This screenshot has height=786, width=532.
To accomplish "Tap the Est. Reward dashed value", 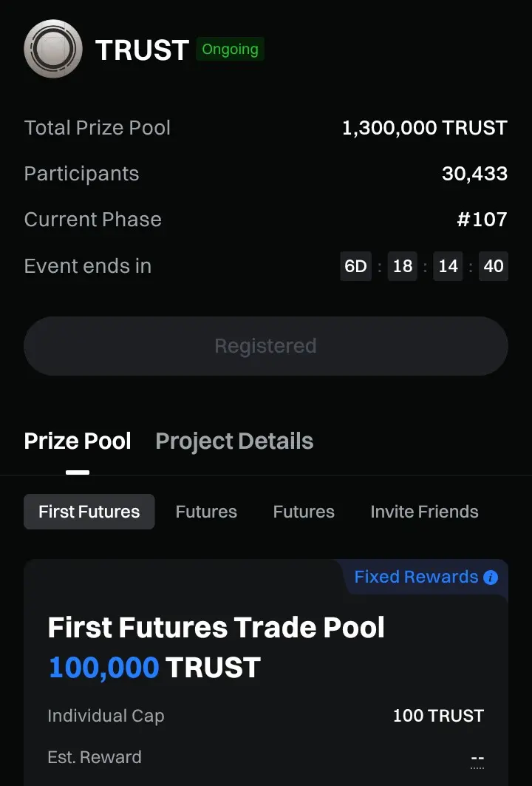I will (x=477, y=759).
